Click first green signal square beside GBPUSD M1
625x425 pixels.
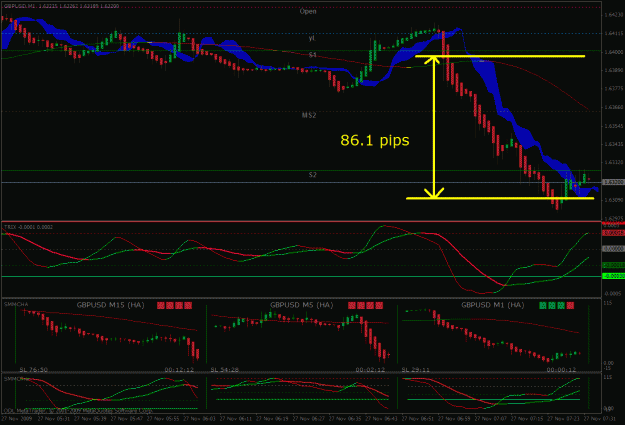click(542, 305)
